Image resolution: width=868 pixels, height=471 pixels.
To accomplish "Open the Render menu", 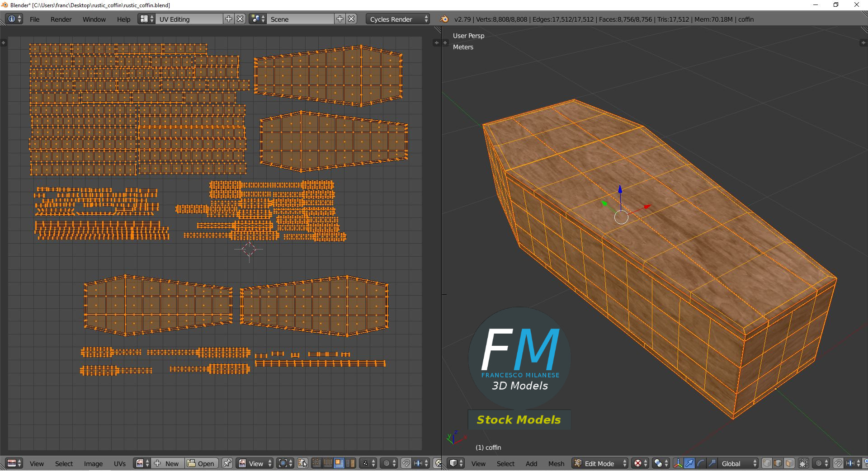I will [x=61, y=19].
